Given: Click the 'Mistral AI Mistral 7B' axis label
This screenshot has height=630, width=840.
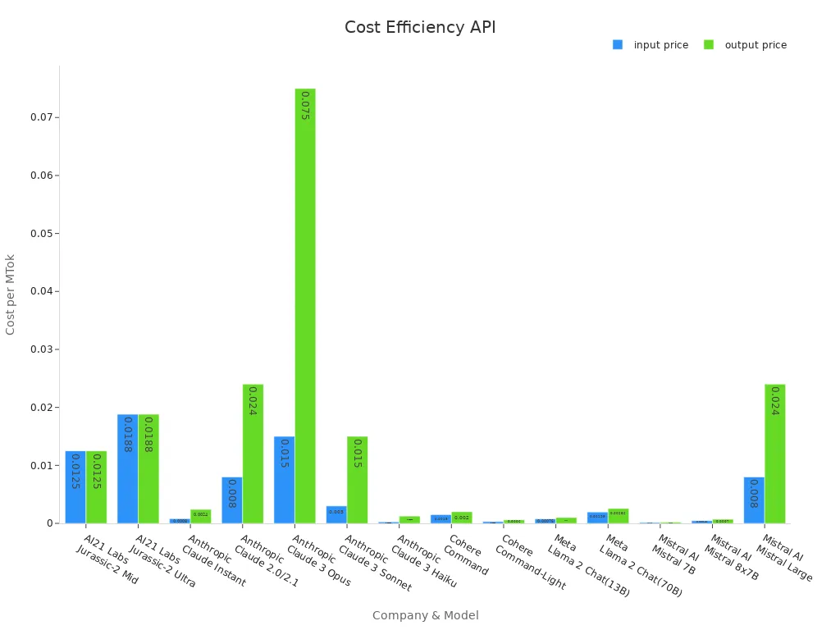Looking at the screenshot, I should coord(676,555).
